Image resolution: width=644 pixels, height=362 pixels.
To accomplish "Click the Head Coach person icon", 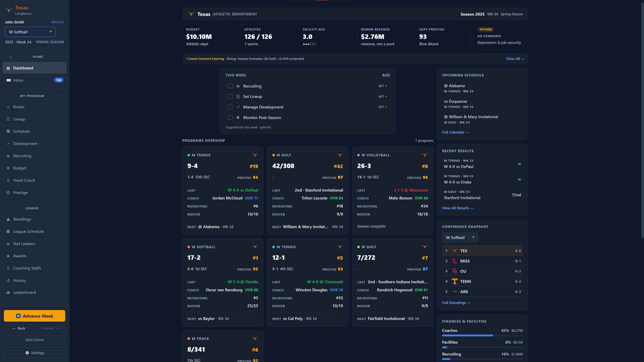I will pos(8,180).
